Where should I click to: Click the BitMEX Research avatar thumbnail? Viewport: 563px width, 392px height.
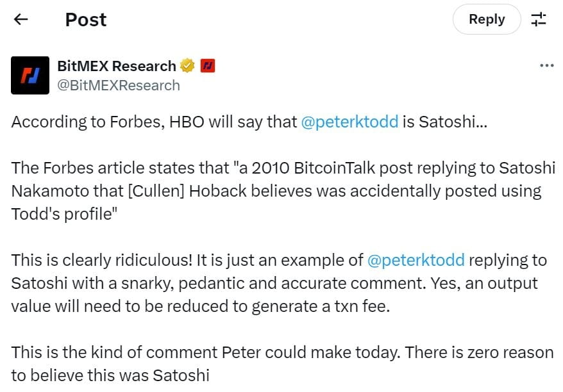(30, 75)
